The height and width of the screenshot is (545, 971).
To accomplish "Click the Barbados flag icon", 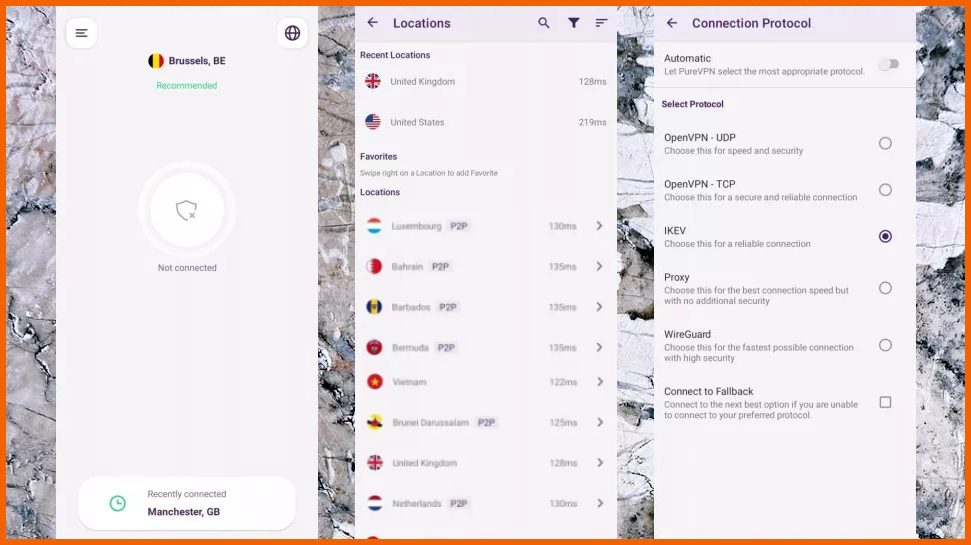I will [374, 307].
